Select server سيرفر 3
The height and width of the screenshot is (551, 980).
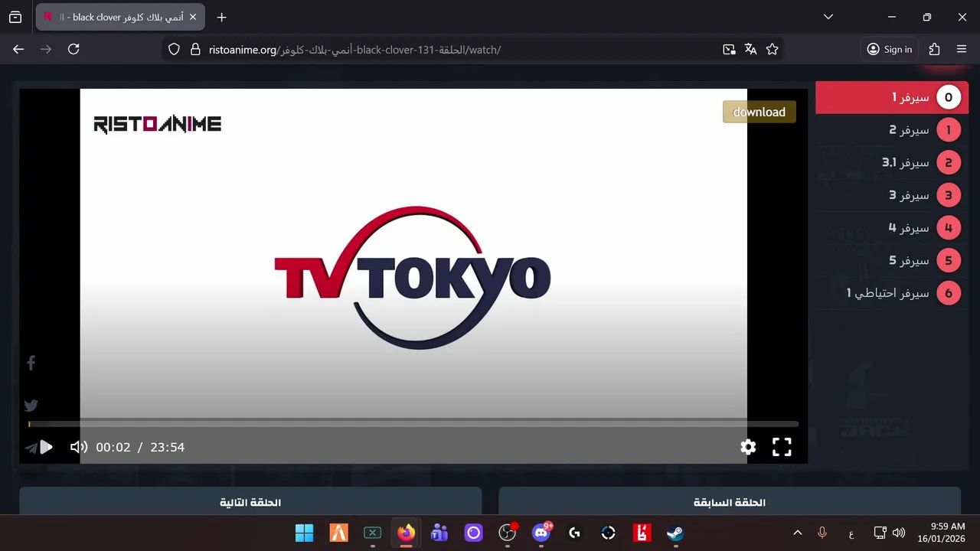[892, 195]
